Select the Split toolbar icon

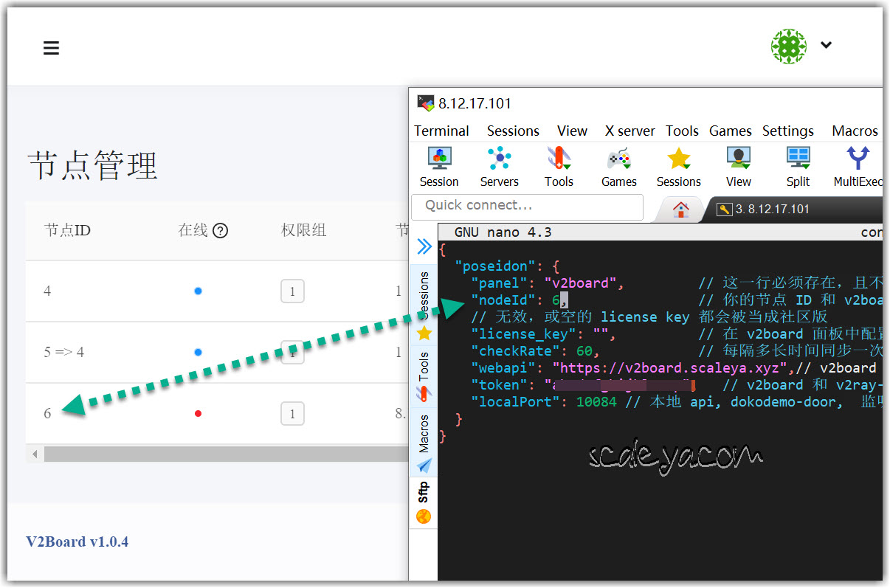(x=798, y=167)
